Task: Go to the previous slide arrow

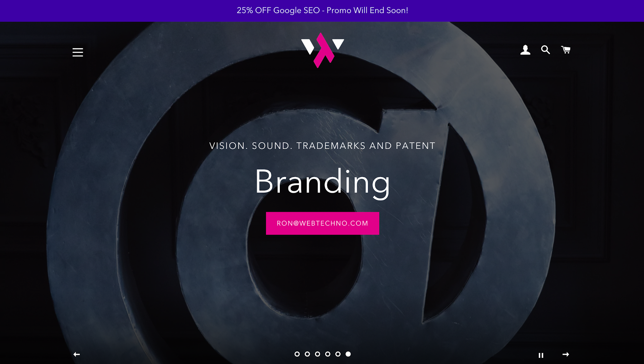Action: pos(77,354)
